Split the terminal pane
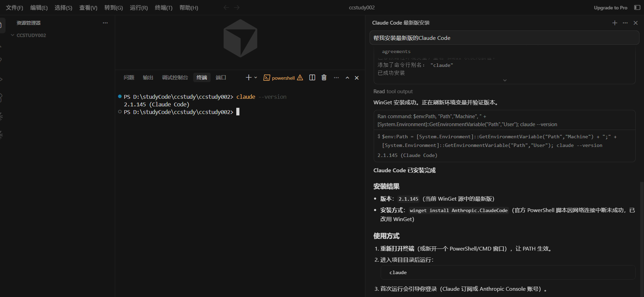Viewport: 644px width, 297px height. 312,78
